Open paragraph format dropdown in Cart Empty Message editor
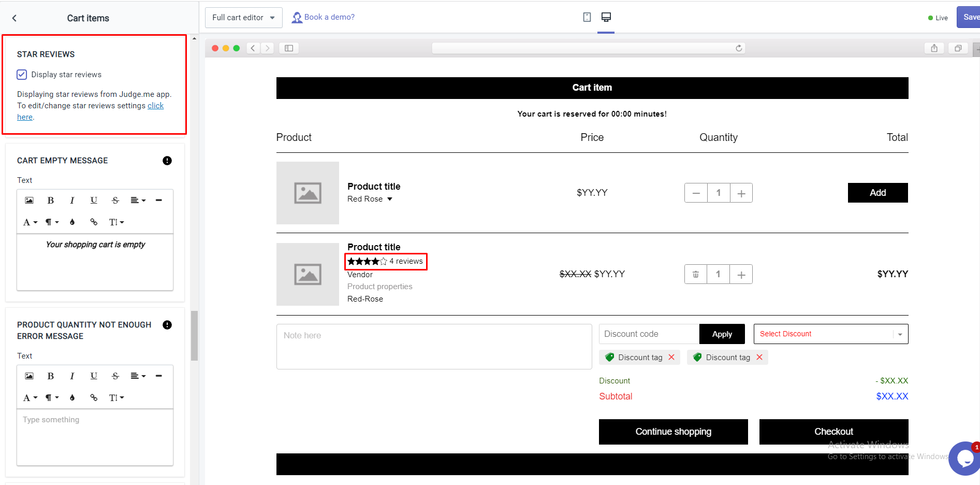 click(52, 222)
